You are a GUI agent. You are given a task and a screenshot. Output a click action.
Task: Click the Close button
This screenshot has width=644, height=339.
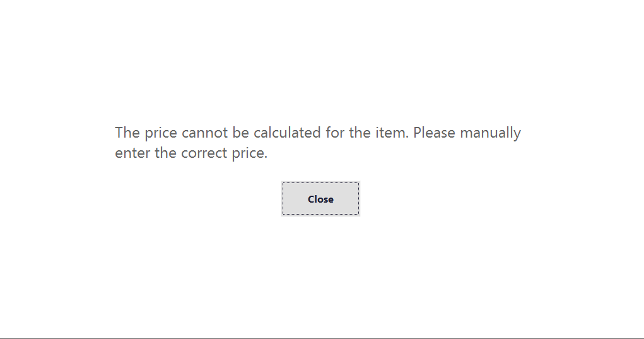click(320, 199)
